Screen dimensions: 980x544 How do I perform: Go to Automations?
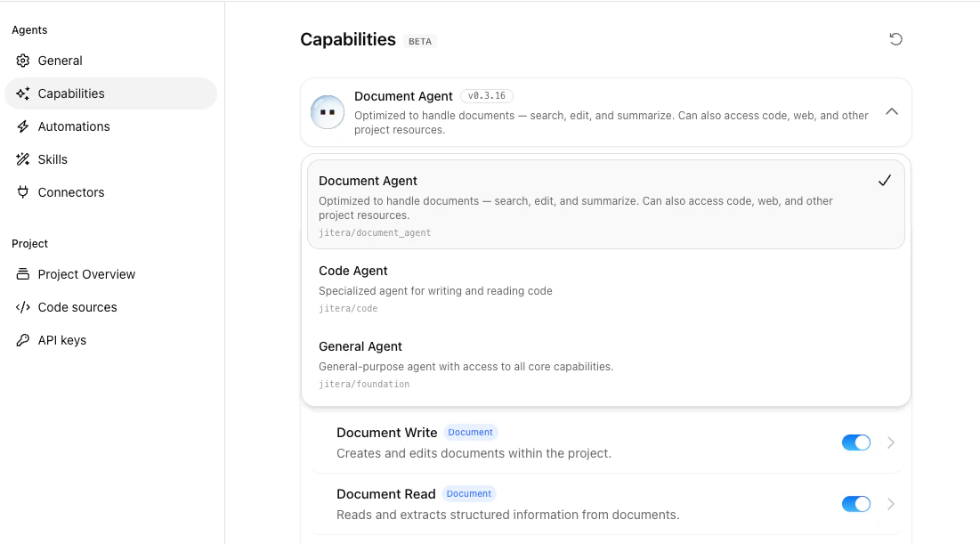coord(110,126)
